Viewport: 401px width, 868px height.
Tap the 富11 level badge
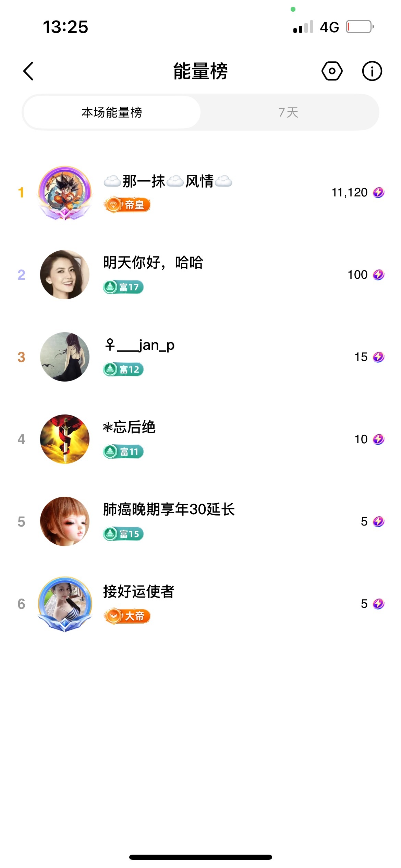point(123,451)
